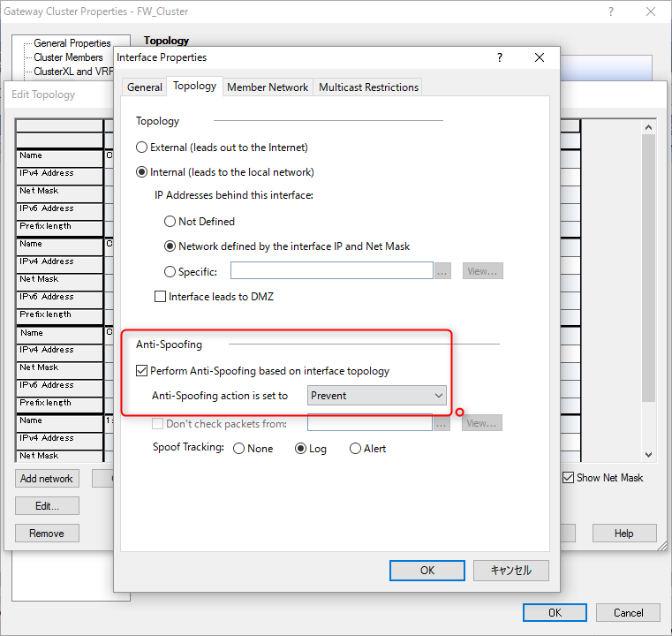Click the Gateway Cluster Properties help icon
The image size is (672, 636).
[611, 11]
